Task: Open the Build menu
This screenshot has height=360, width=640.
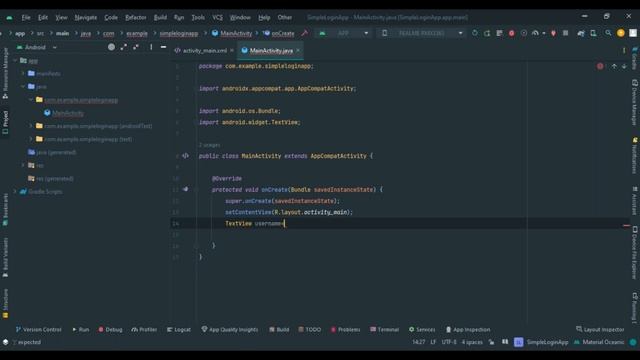Action: click(x=160, y=18)
